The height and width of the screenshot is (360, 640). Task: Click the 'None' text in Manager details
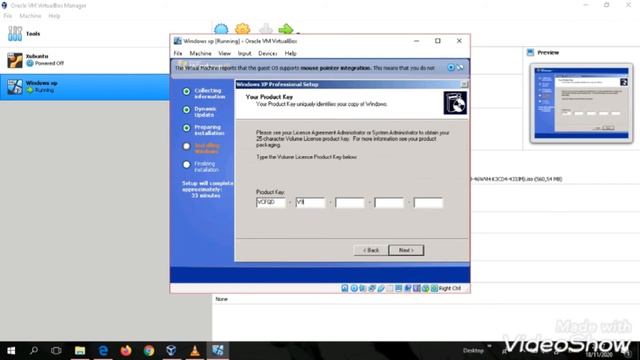221,299
